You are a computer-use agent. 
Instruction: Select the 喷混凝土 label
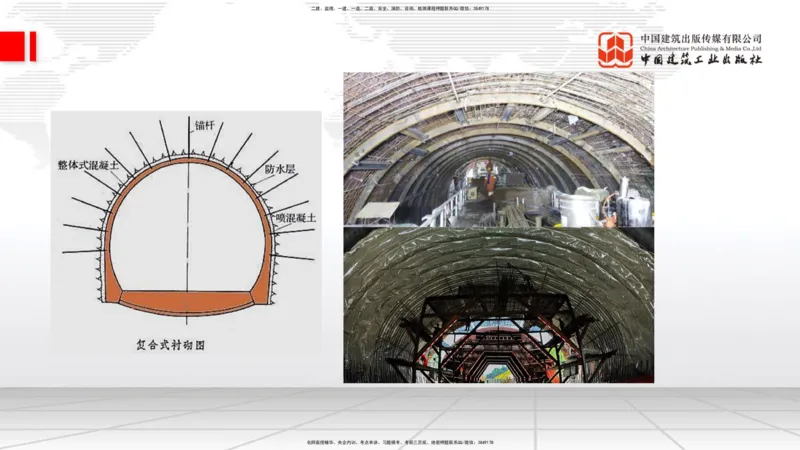coord(297,216)
